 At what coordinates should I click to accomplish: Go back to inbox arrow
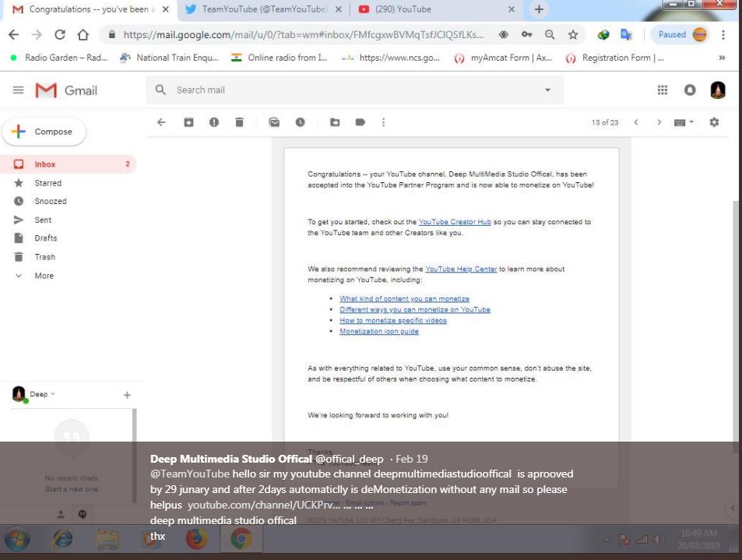[161, 122]
